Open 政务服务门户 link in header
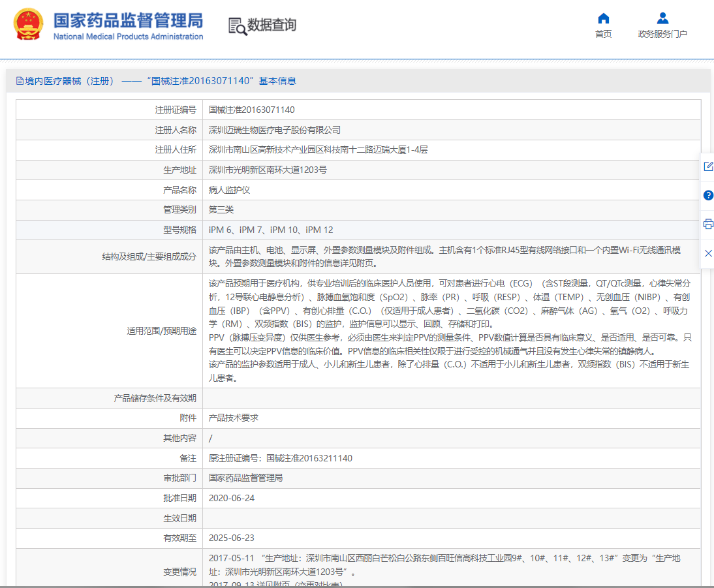 pyautogui.click(x=662, y=34)
